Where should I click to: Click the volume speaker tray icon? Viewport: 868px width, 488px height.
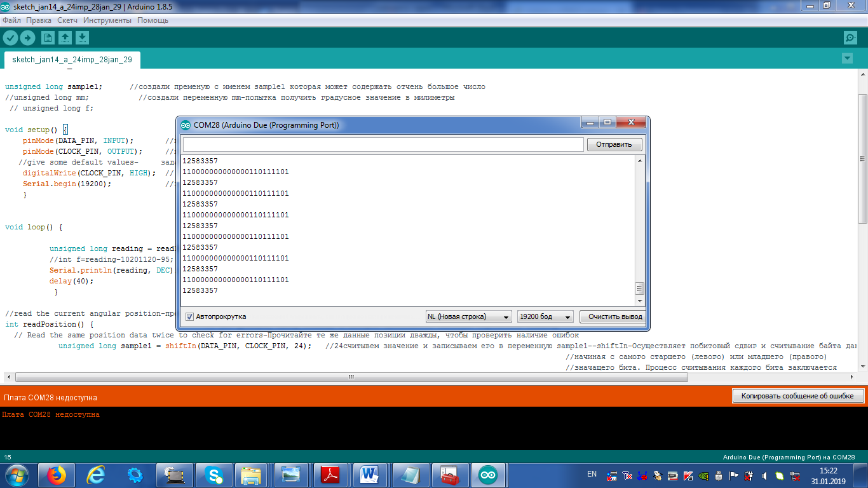click(x=764, y=475)
